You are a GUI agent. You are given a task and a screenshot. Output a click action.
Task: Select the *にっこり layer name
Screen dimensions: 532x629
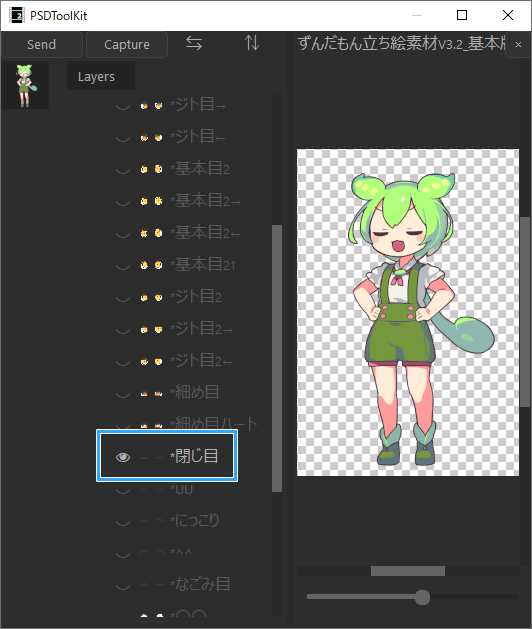pyautogui.click(x=195, y=520)
